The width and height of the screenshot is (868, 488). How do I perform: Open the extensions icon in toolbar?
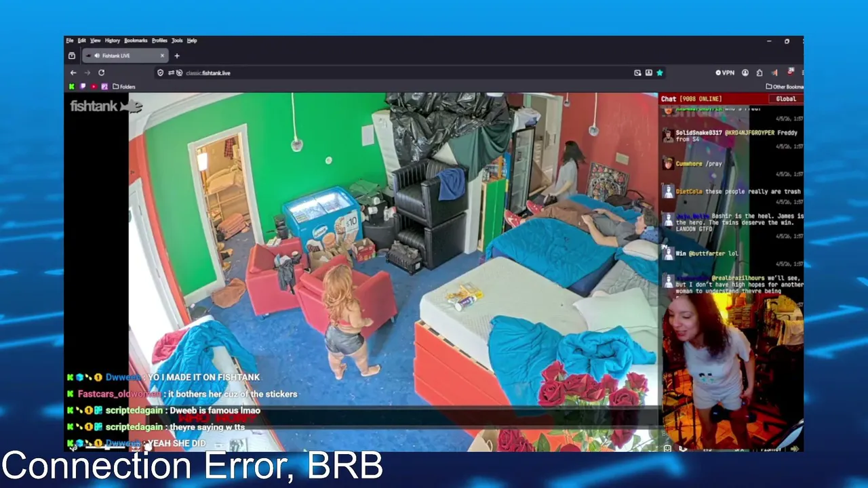click(759, 73)
